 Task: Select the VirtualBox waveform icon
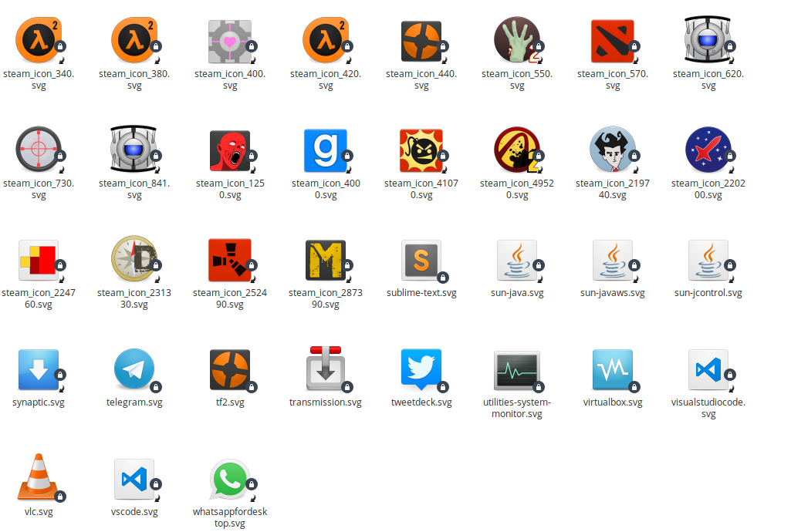coord(613,370)
